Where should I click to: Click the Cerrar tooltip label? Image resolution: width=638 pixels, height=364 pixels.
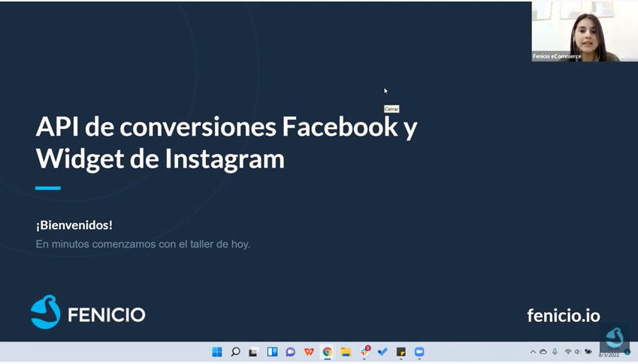click(x=391, y=109)
